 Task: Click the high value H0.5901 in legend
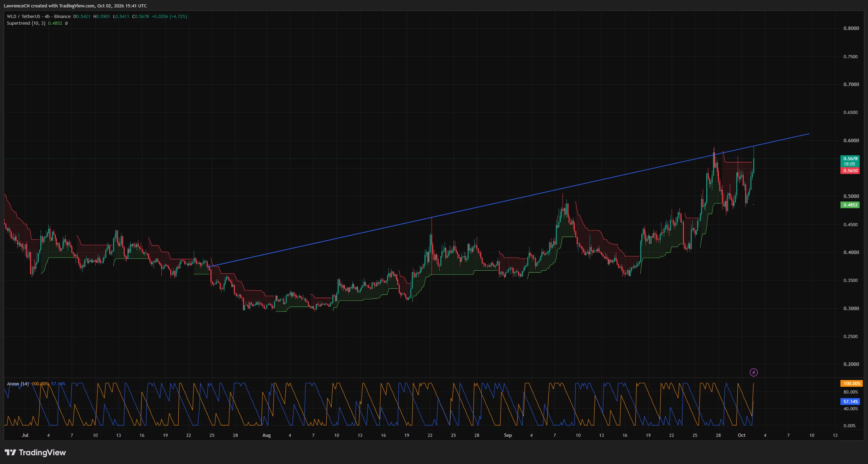click(x=102, y=16)
